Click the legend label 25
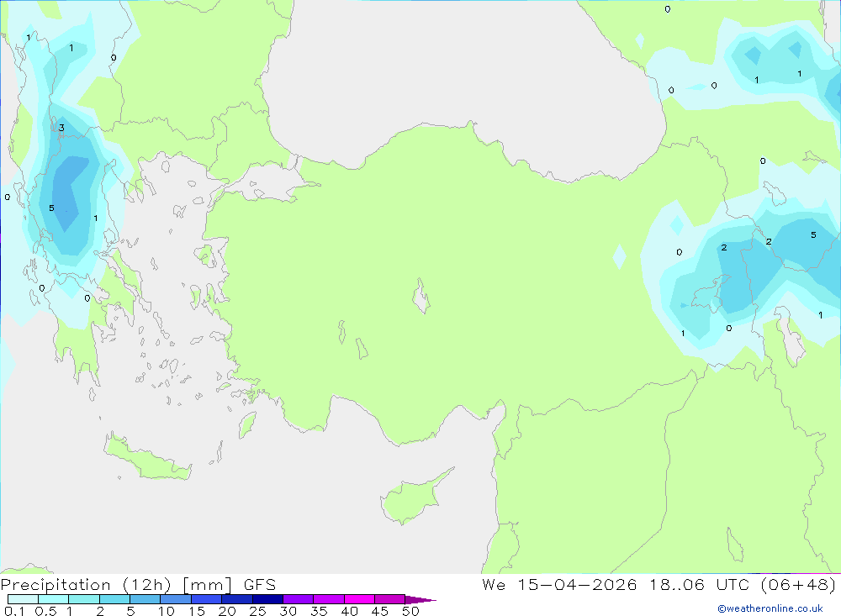This screenshot has height=616, width=841. pyautogui.click(x=257, y=611)
